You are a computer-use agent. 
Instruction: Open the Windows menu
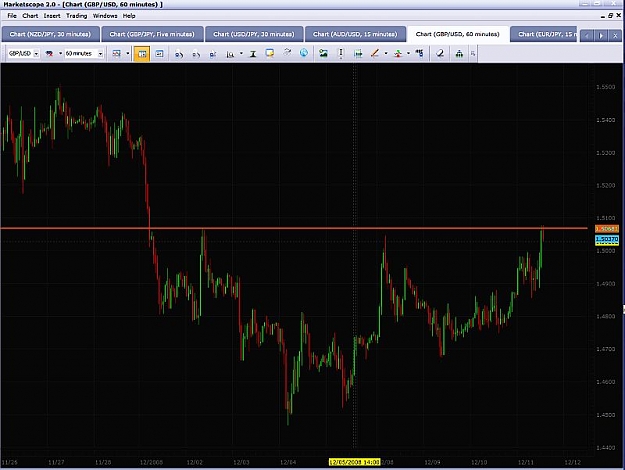click(105, 16)
